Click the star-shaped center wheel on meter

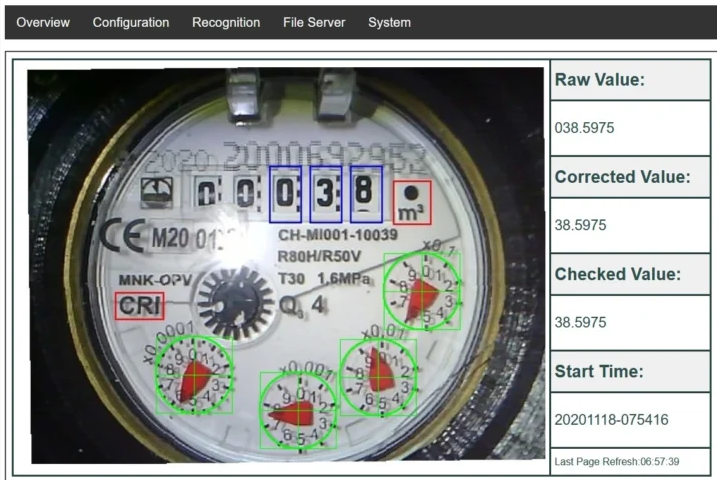(x=229, y=300)
